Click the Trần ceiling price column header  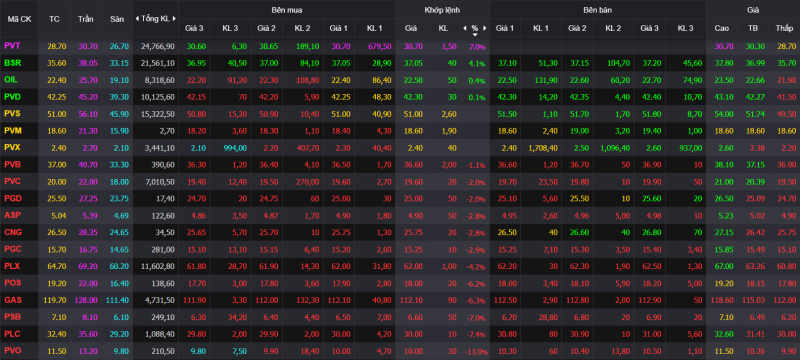[x=85, y=19]
